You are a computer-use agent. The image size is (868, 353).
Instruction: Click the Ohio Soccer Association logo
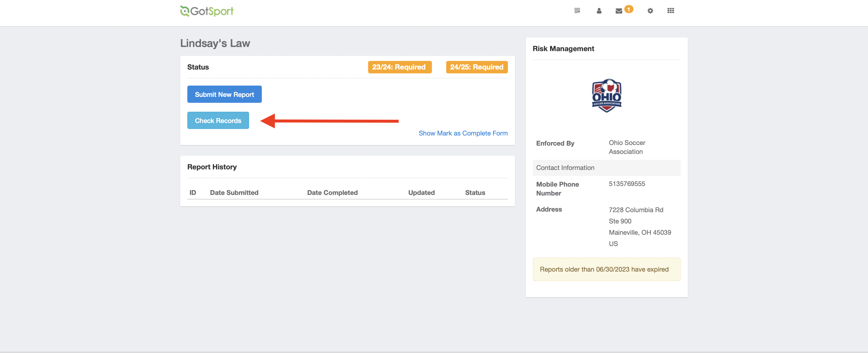pyautogui.click(x=606, y=95)
